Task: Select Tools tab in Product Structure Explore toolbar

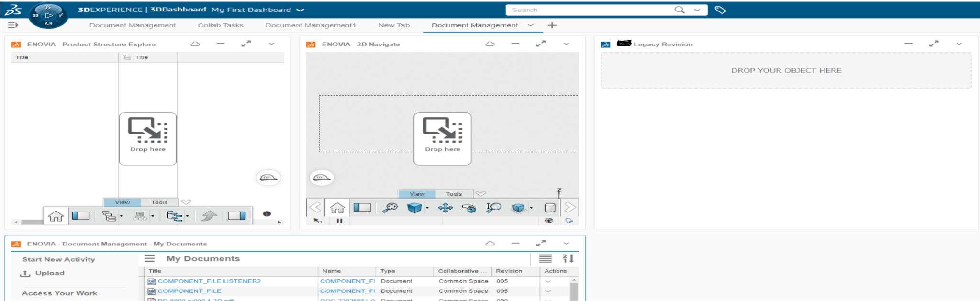Action: click(159, 202)
